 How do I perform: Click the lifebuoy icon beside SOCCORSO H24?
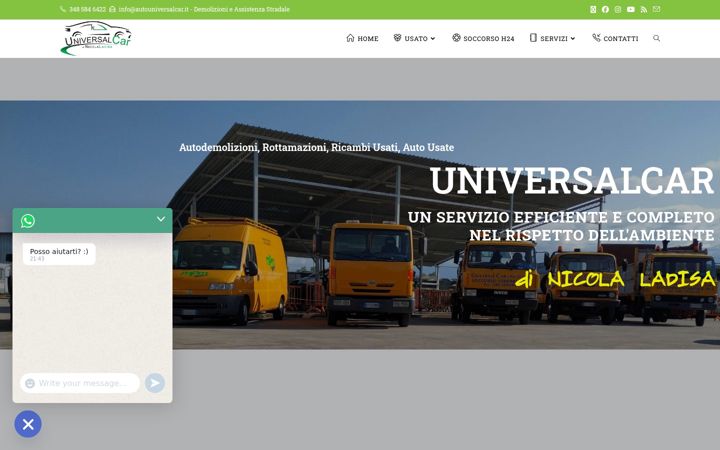pos(456,38)
